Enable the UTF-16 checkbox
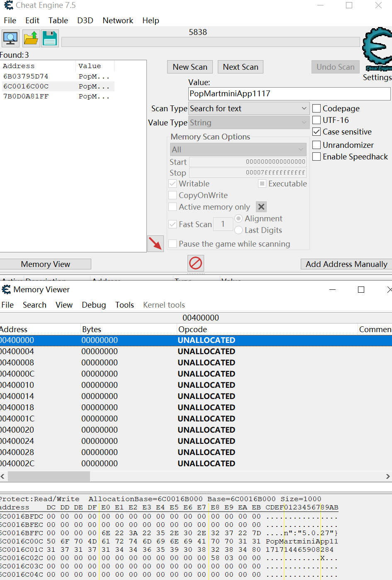 click(x=317, y=120)
